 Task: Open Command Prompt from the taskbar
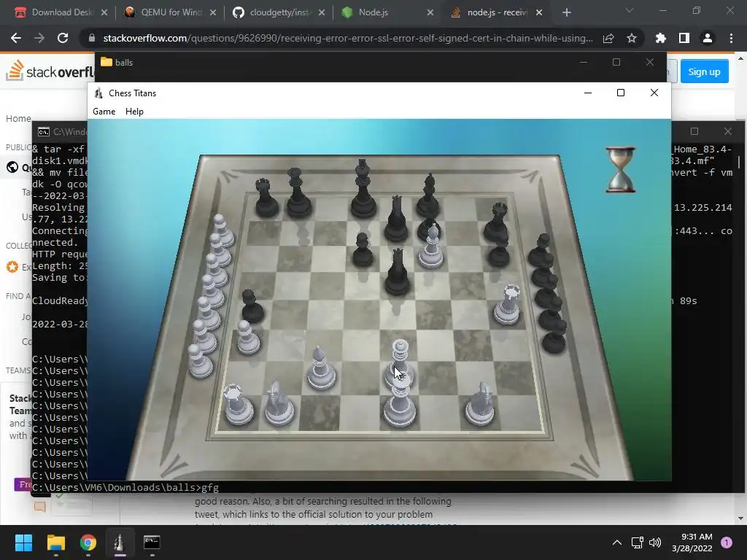[x=152, y=542]
